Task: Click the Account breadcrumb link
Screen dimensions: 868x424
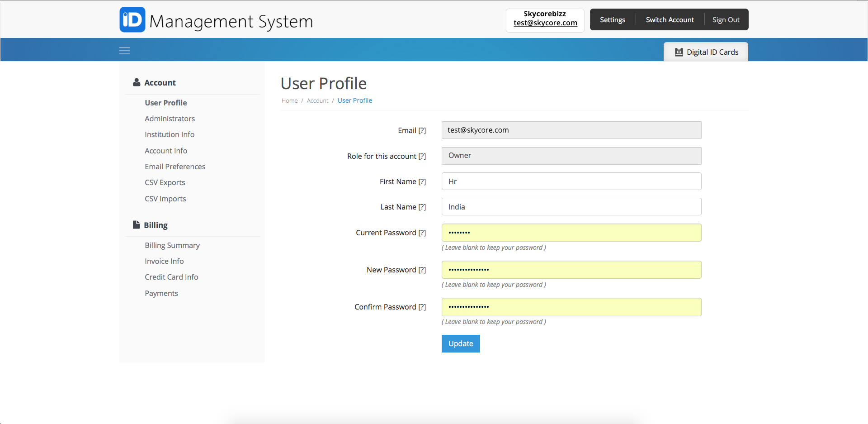Action: coord(317,100)
